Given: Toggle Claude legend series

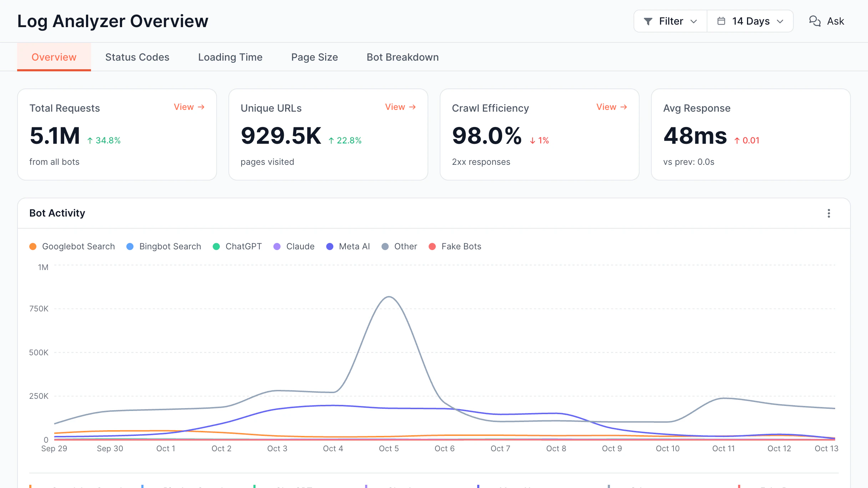Looking at the screenshot, I should [294, 246].
